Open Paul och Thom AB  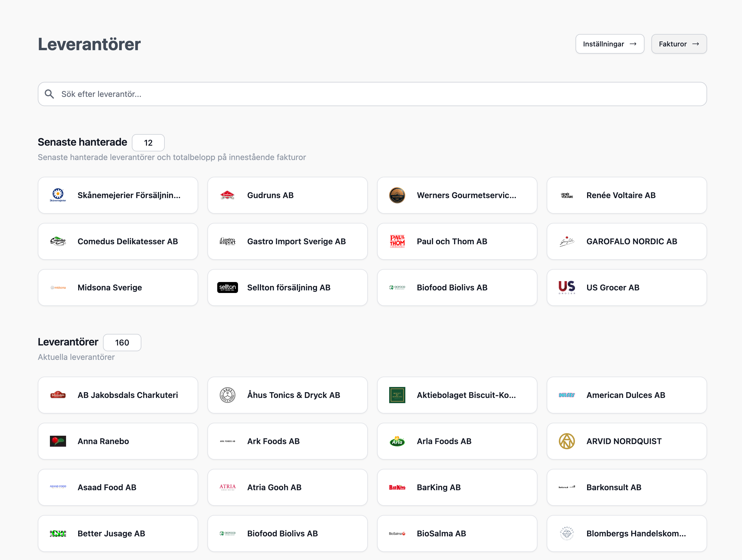[457, 241]
